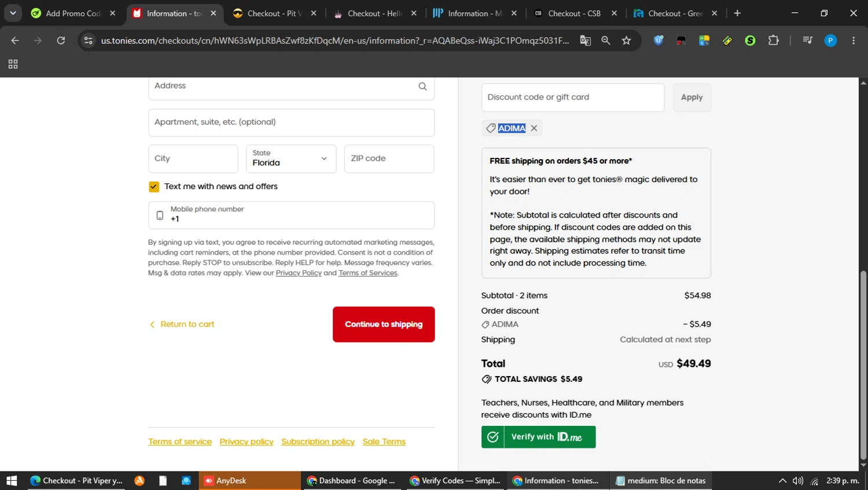Open the Sale Terms link
868x490 pixels.
[x=384, y=442]
